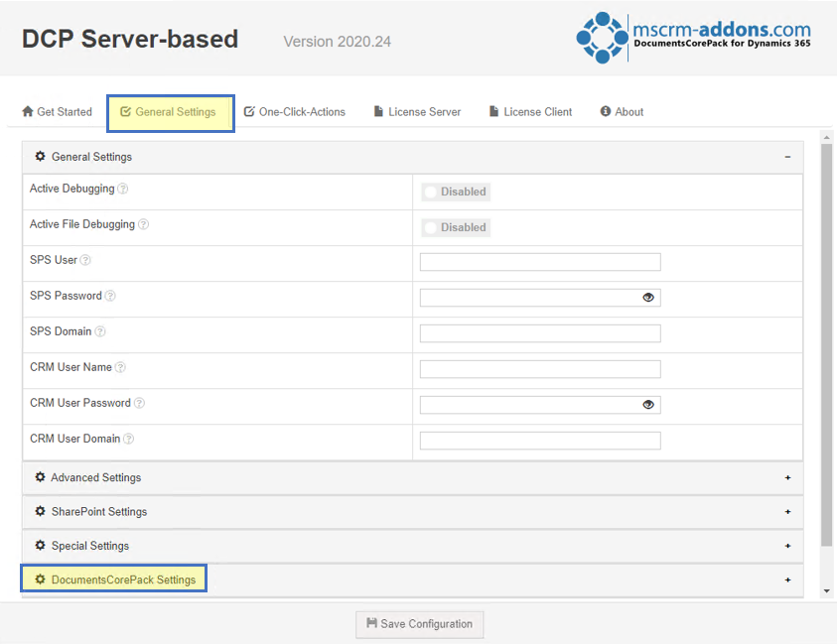The width and height of the screenshot is (837, 644).
Task: Enable the Active File Debugging switch
Action: (456, 227)
